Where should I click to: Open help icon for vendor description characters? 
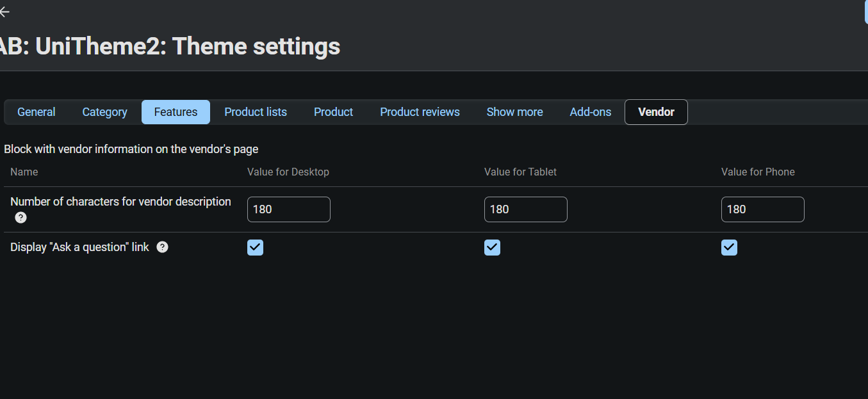coord(21,218)
